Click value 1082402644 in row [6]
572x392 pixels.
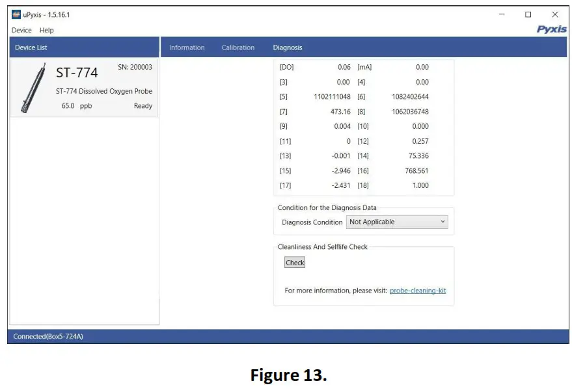410,97
